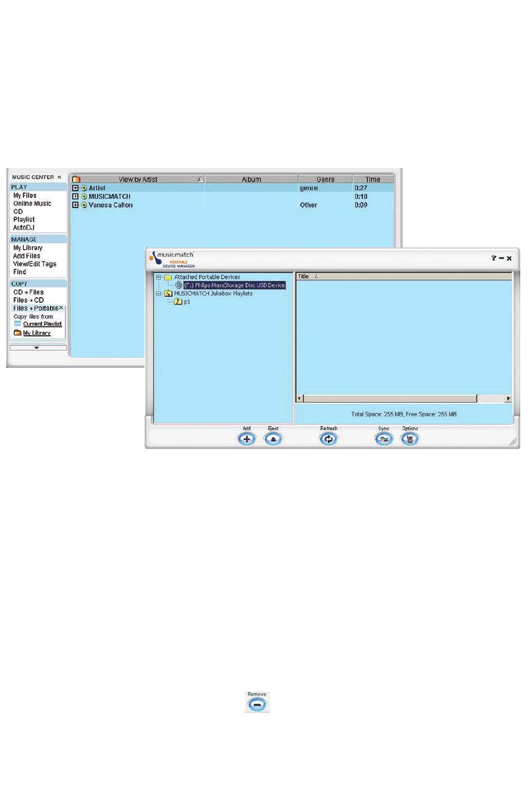Select Files to Portable under COPY
532x786 pixels.
tap(36, 308)
